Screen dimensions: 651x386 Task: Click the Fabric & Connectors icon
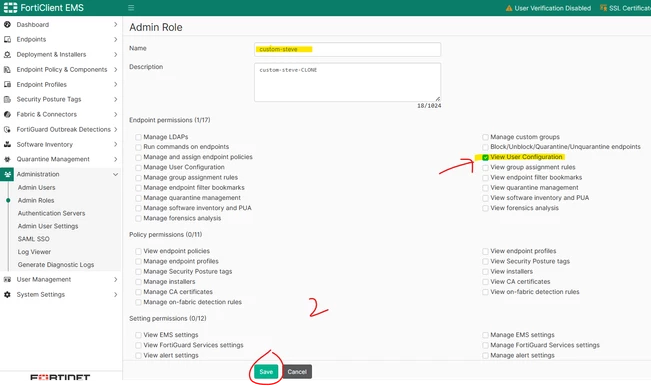[x=7, y=114]
